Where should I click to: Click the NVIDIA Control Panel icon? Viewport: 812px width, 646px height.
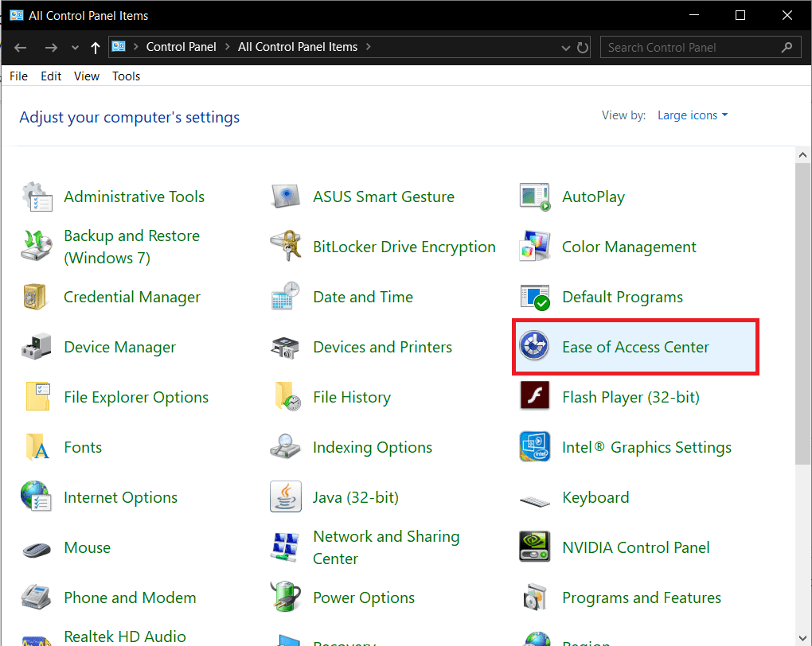pos(535,547)
